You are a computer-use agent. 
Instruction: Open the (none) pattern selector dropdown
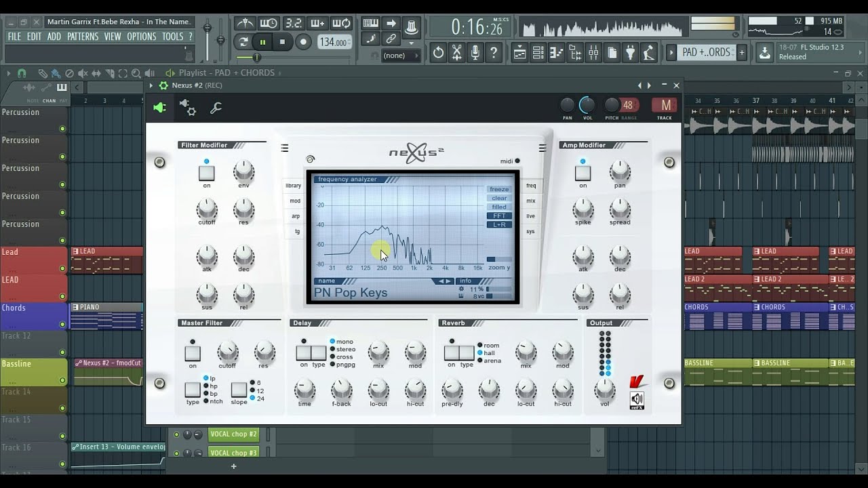click(x=401, y=56)
